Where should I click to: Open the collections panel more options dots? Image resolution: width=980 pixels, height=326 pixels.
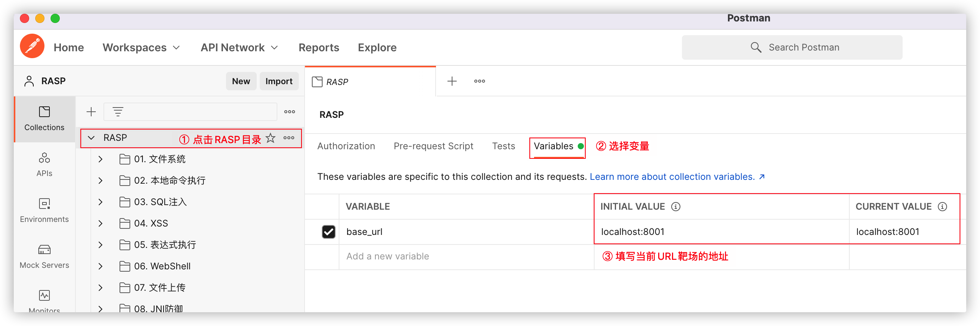pos(290,112)
